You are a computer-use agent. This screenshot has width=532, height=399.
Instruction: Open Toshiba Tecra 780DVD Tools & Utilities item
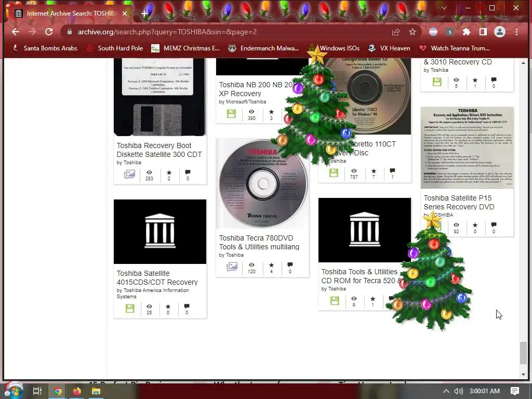pos(259,243)
